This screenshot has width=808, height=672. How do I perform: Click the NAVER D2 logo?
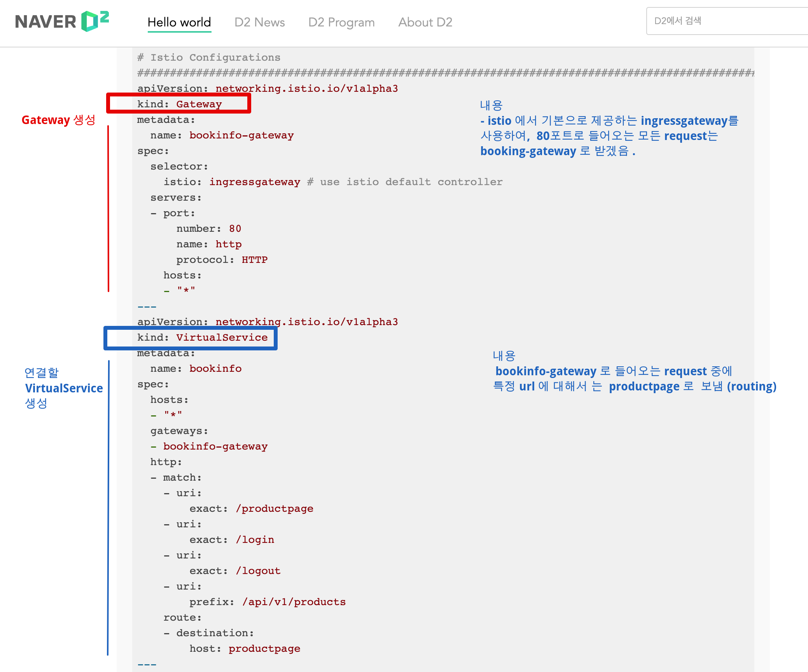click(62, 21)
